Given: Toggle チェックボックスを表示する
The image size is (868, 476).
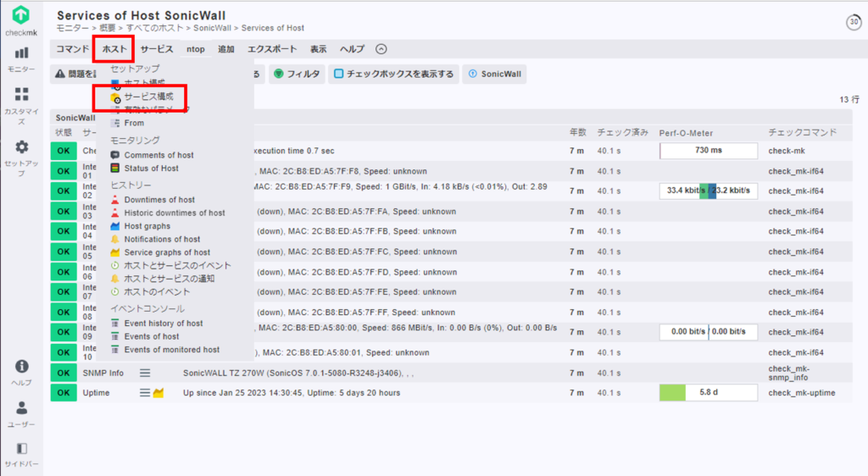Looking at the screenshot, I should coord(394,74).
